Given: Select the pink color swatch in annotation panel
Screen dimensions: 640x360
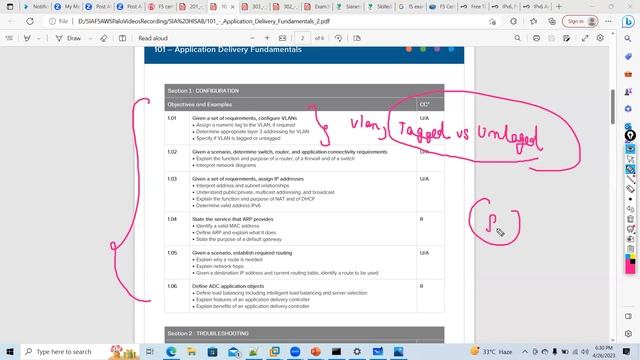Looking at the screenshot, I should 630,268.
